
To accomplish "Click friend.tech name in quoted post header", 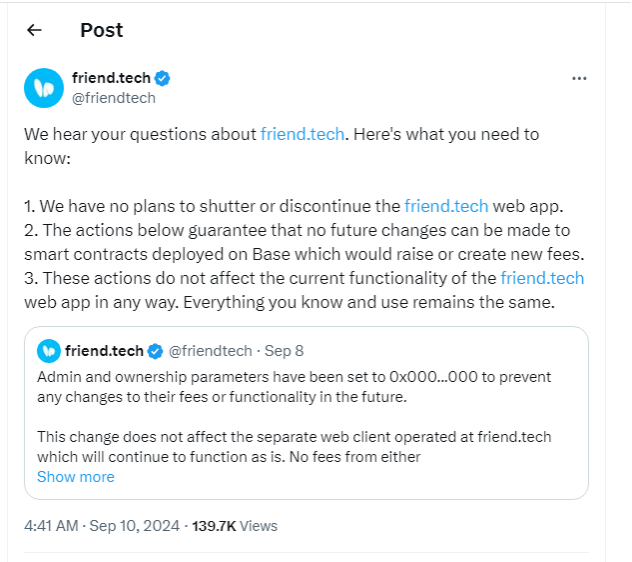I will click(105, 351).
